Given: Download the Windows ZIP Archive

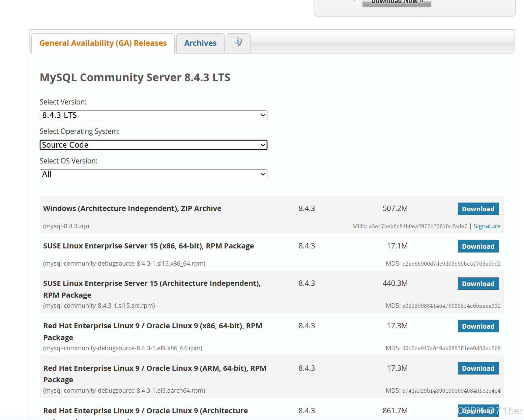Looking at the screenshot, I should (x=478, y=209).
